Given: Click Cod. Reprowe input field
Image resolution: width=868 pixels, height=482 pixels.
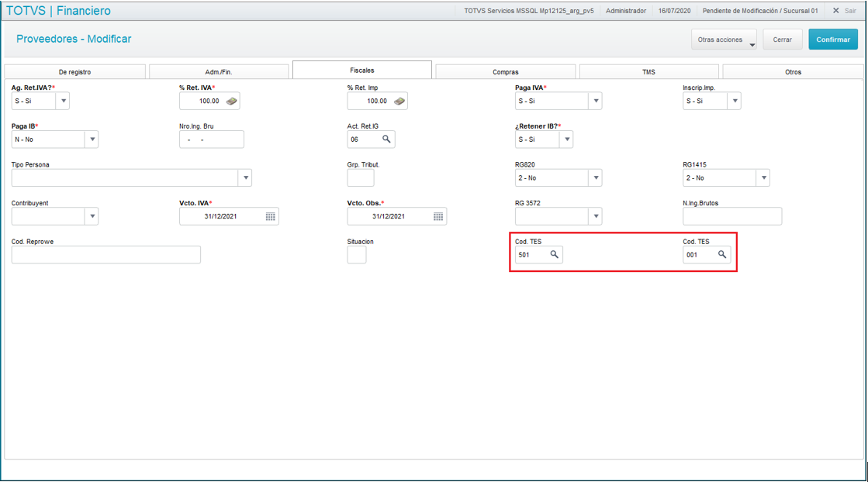Looking at the screenshot, I should pos(105,255).
